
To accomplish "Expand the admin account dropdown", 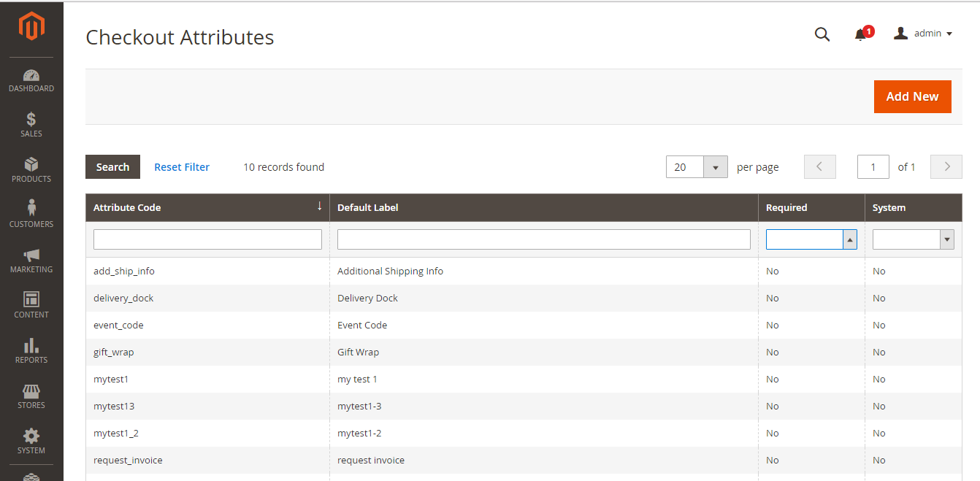I will click(x=923, y=34).
